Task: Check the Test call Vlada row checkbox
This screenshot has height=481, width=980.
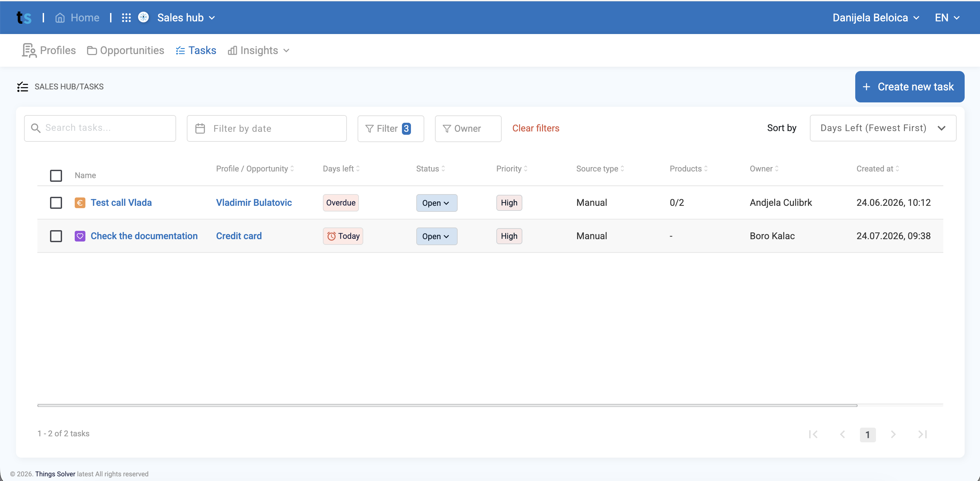Action: 56,202
